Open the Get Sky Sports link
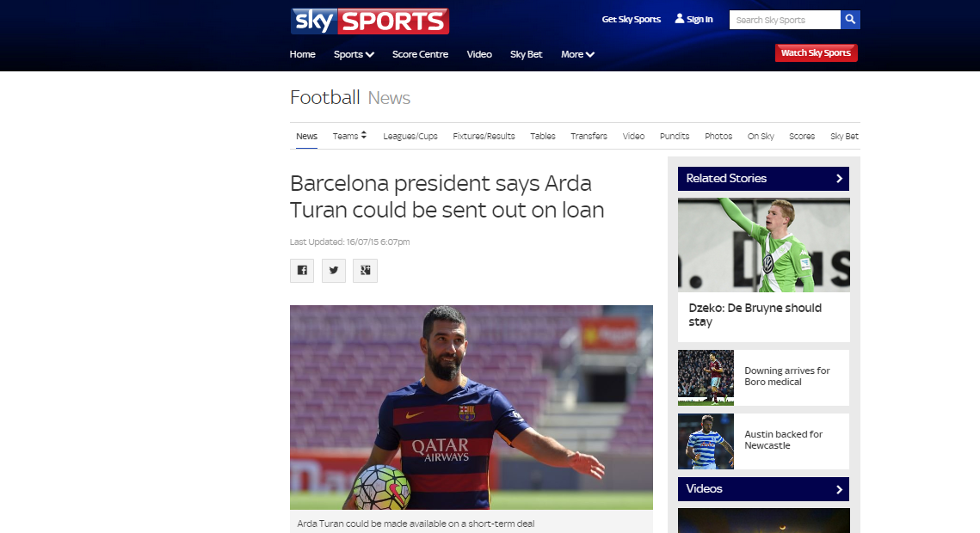Viewport: 980px width, 533px height. 632,20
